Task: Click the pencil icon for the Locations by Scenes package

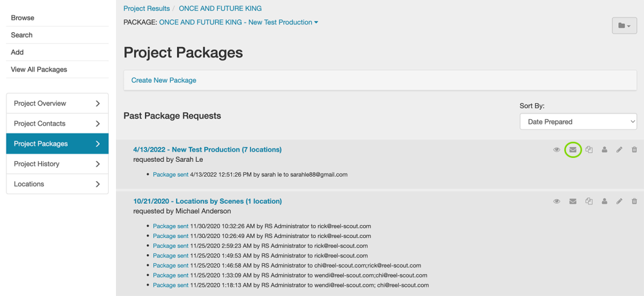Action: click(x=619, y=201)
